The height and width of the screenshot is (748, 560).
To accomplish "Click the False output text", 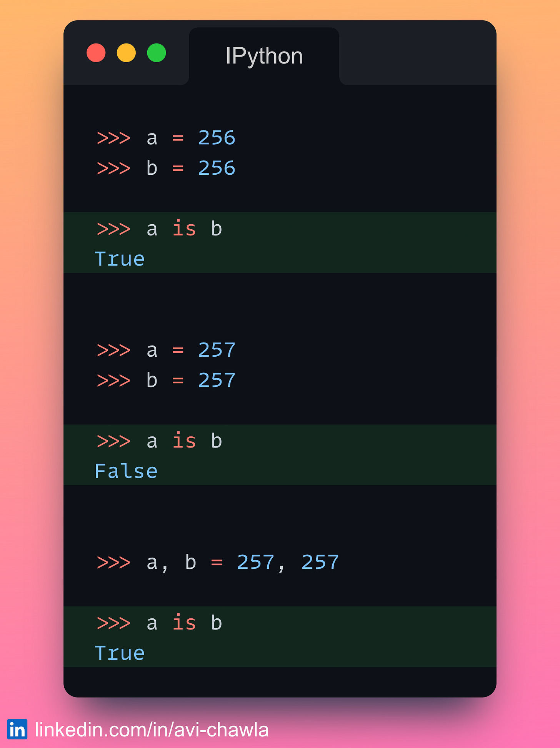I will (x=126, y=471).
